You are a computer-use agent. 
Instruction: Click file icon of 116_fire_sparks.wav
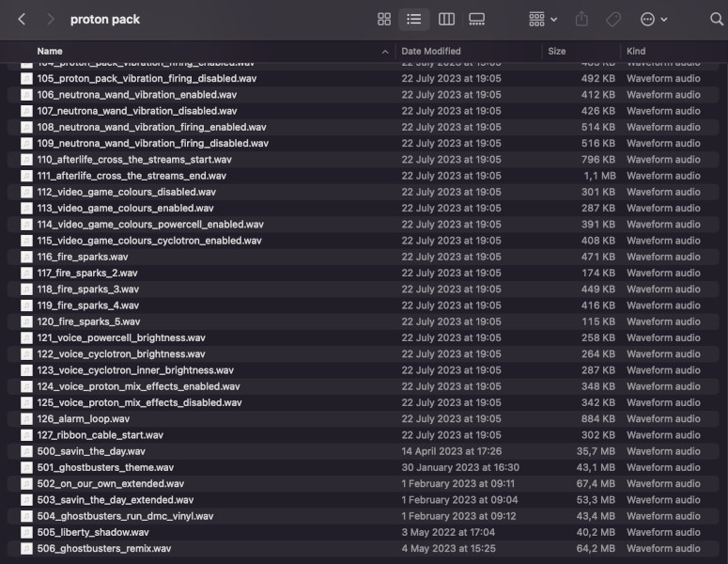click(27, 257)
